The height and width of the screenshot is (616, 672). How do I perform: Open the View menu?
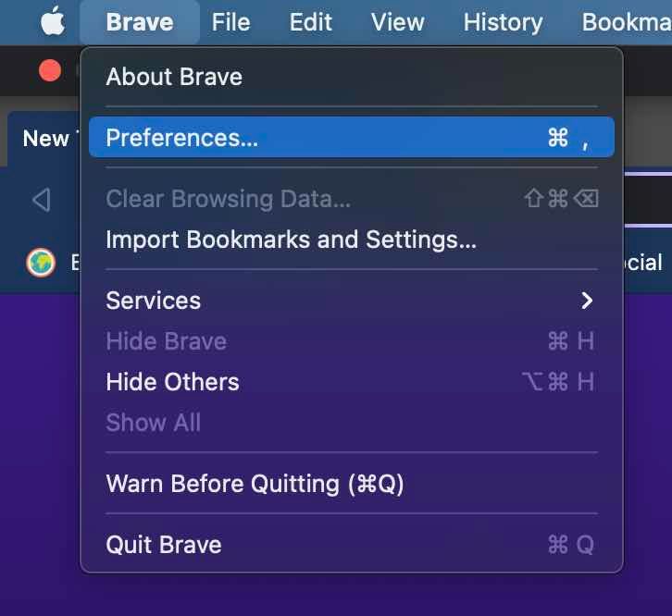click(x=397, y=22)
